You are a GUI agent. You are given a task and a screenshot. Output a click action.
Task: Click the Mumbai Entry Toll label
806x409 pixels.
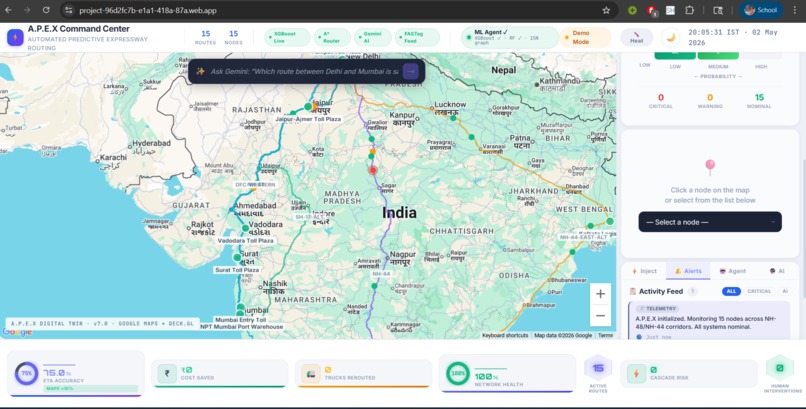pos(241,320)
